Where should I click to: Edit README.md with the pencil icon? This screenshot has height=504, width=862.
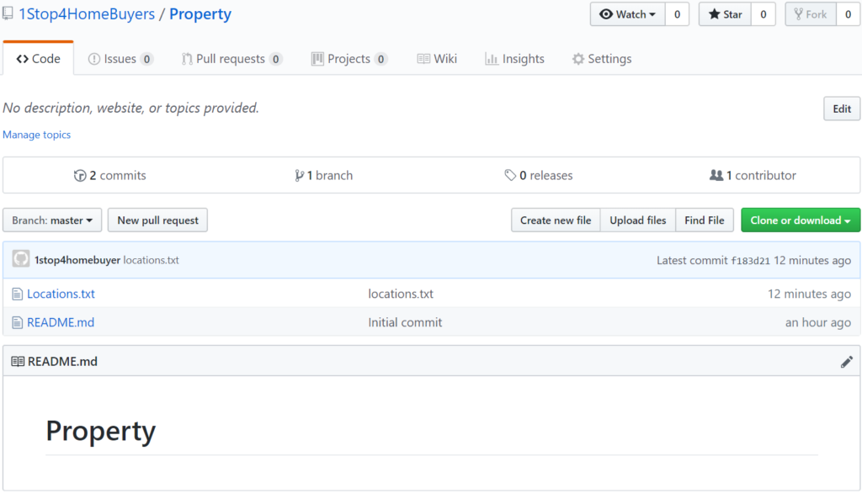(x=847, y=362)
